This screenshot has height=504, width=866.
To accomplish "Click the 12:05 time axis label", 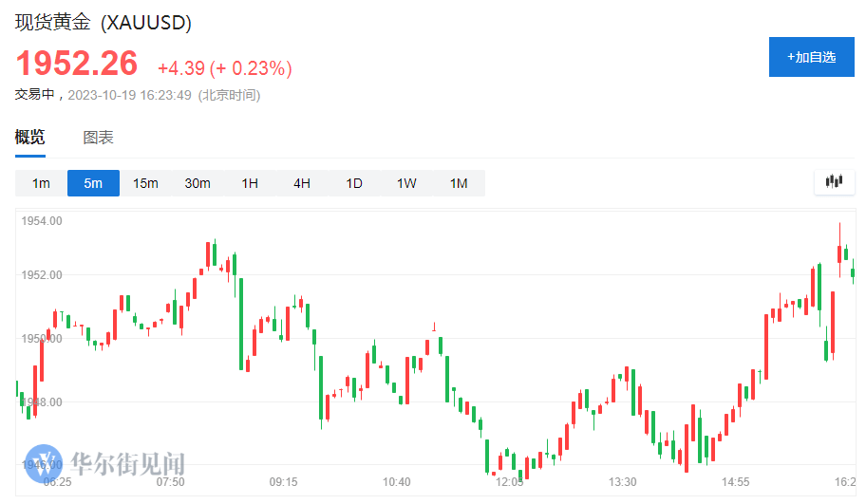I will coord(510,482).
